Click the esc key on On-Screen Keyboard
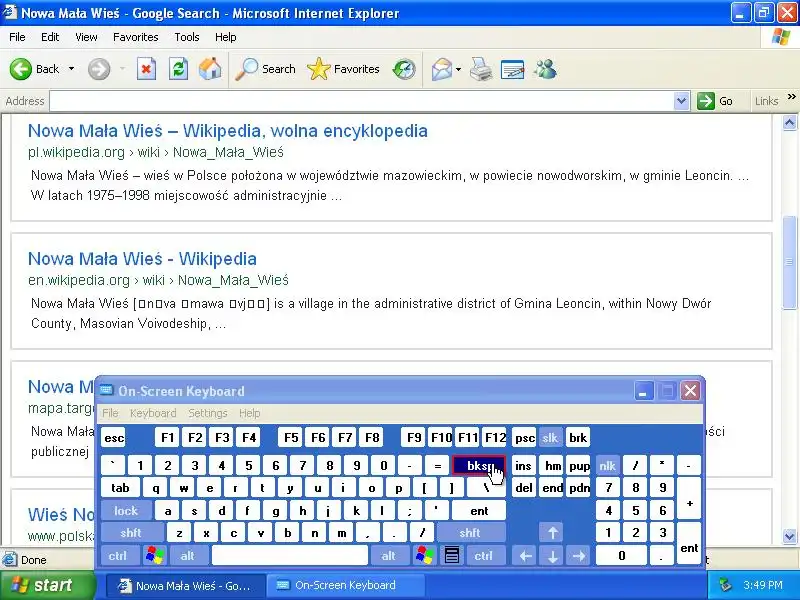Screen dimensions: 800x600 tap(114, 438)
